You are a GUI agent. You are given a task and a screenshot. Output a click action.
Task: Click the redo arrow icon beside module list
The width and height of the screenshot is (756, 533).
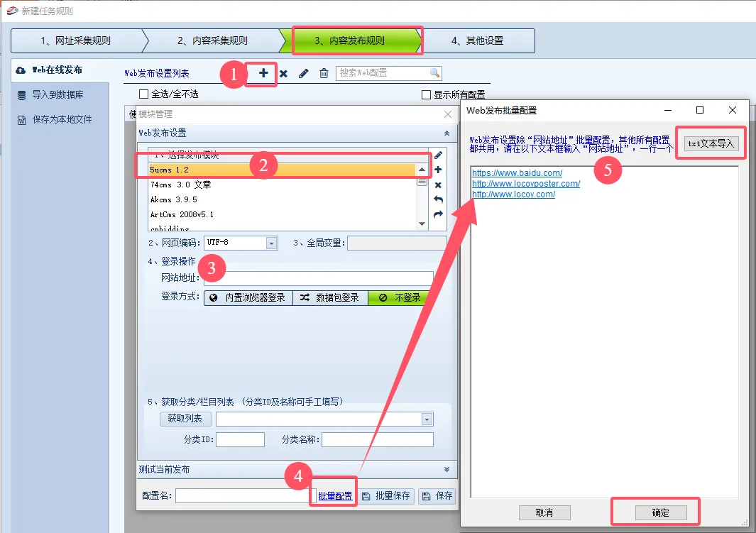click(438, 214)
